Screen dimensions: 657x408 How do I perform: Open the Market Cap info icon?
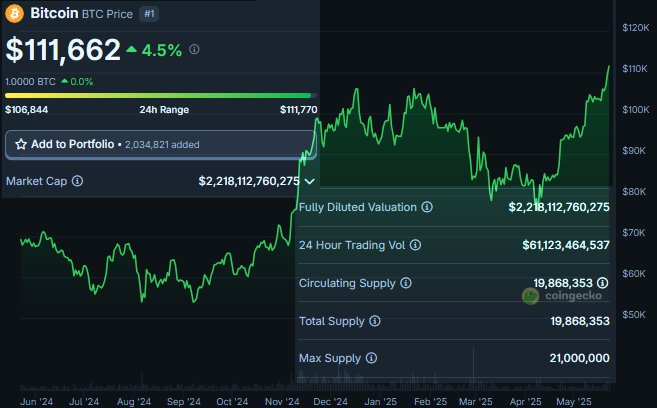coord(77,181)
